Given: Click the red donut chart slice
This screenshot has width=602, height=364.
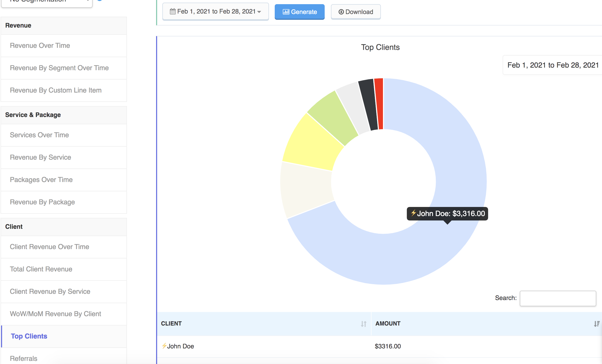Looking at the screenshot, I should pyautogui.click(x=379, y=104).
